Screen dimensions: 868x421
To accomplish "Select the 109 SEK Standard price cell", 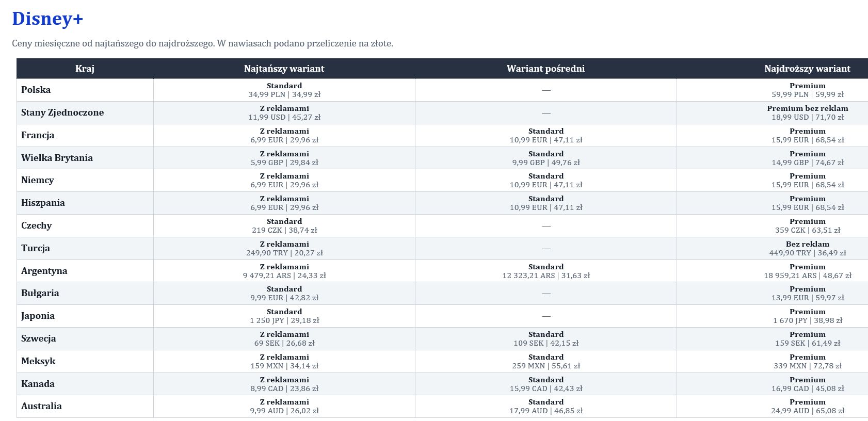I will coord(546,338).
